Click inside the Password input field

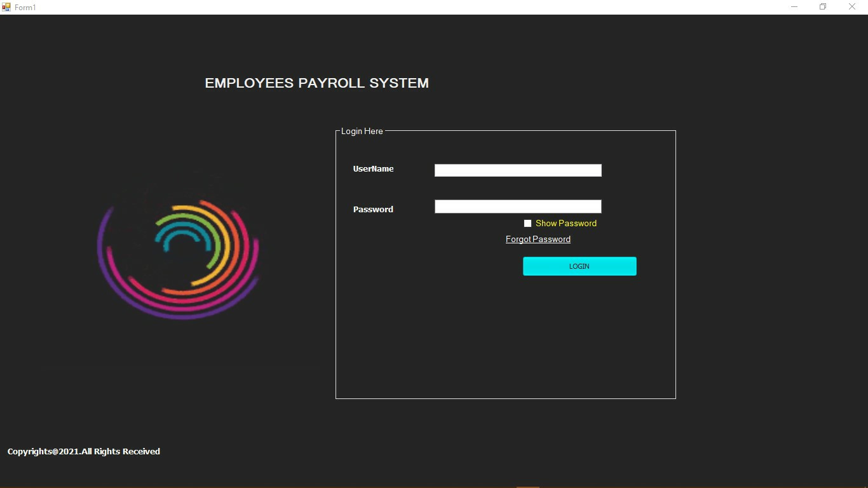[517, 206]
